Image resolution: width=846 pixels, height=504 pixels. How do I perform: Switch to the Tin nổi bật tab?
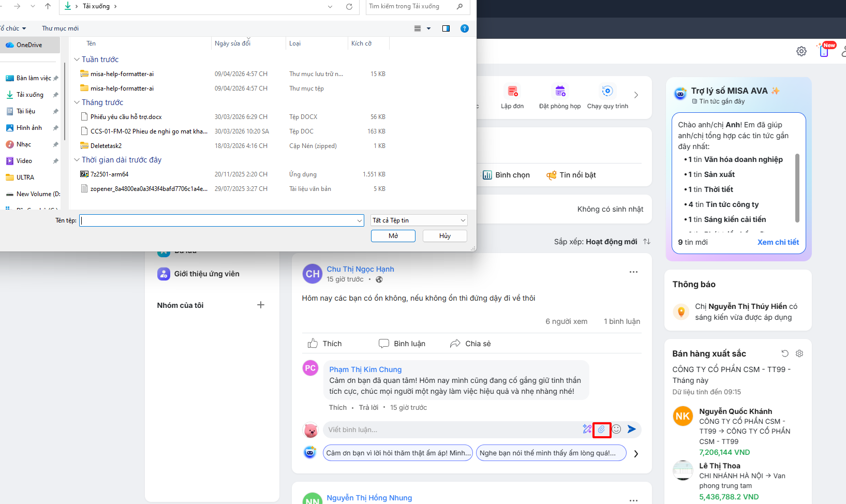[571, 175]
